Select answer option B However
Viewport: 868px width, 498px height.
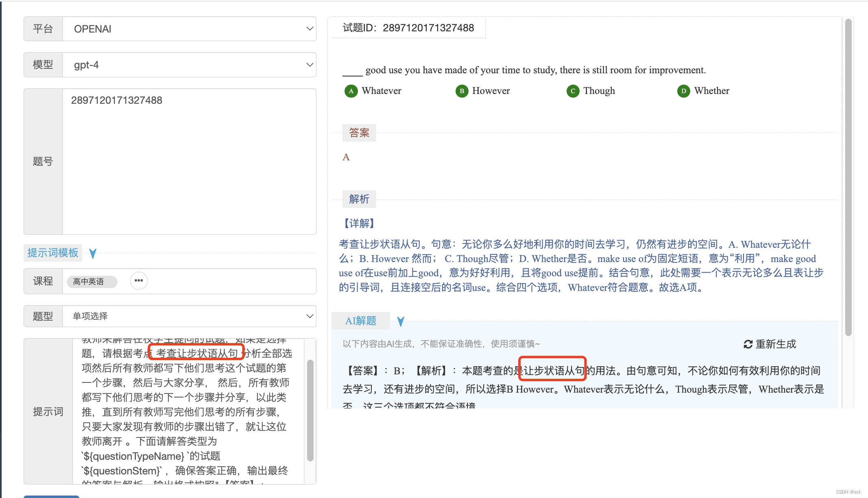[x=462, y=91]
